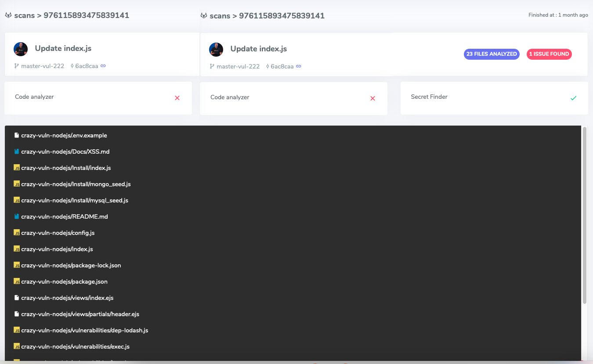Click the scans breadcrumb link
Viewport: 593px width, 364px height.
[24, 14]
